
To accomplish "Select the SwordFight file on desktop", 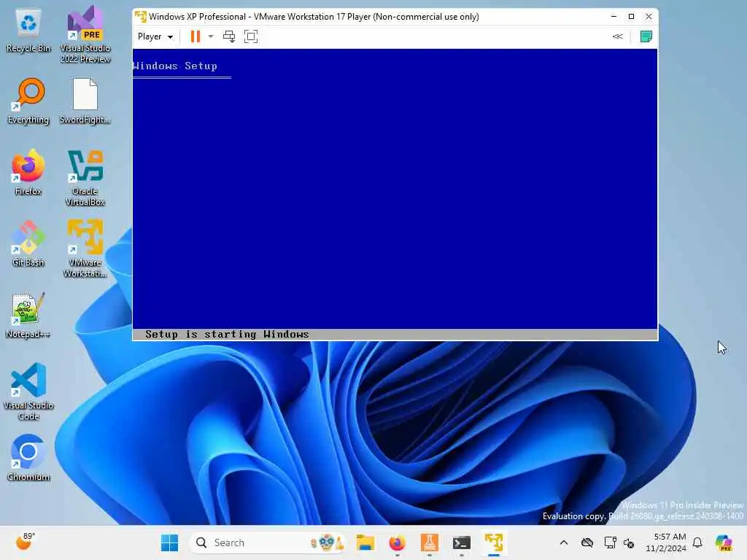I will (x=85, y=102).
